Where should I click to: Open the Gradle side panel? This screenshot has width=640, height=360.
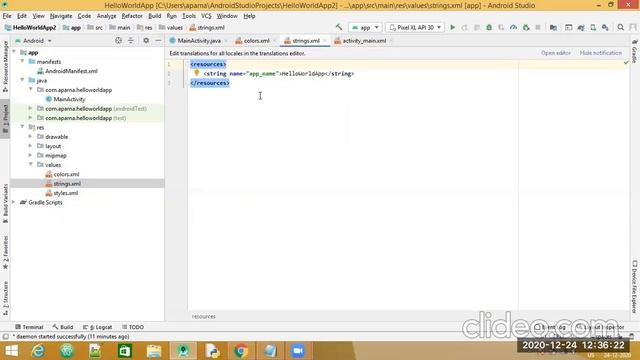coord(635,51)
